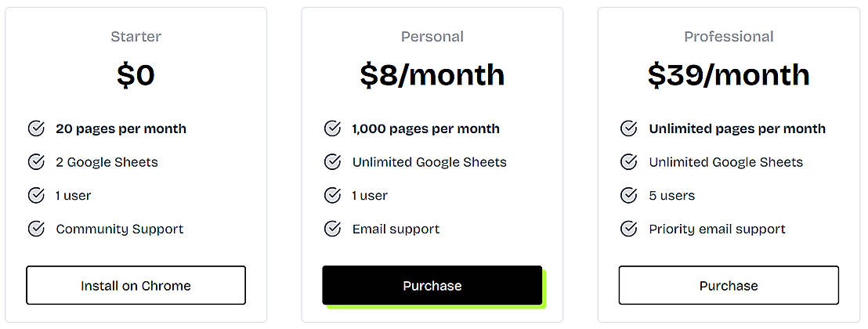Click checkmark icon next to Priority email support
868x329 pixels.
[x=628, y=229]
